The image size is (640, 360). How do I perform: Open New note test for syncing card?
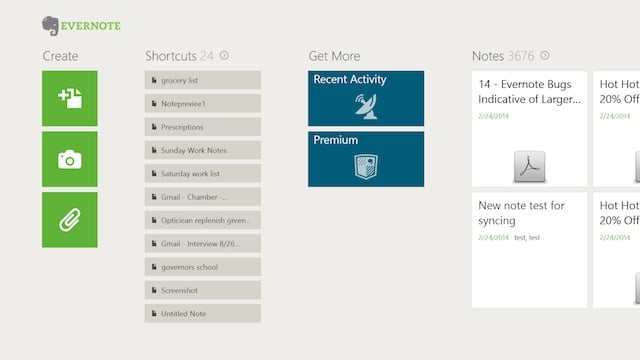[x=529, y=250]
